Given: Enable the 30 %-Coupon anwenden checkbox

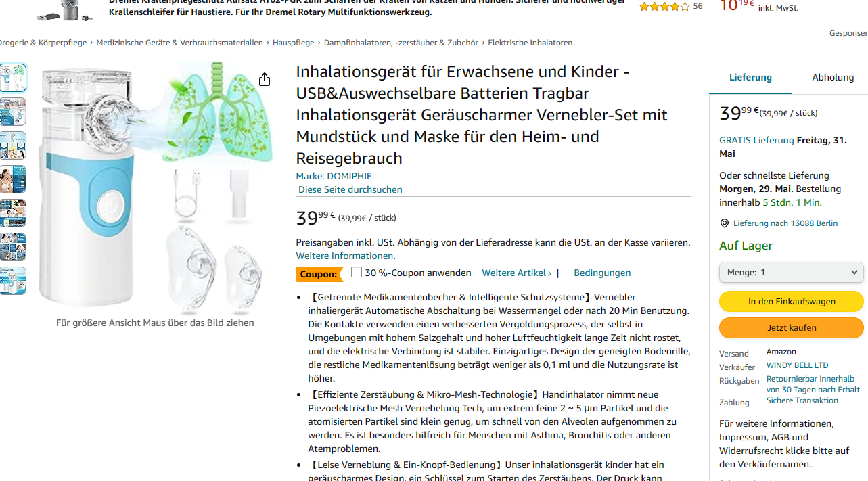Looking at the screenshot, I should coord(357,272).
